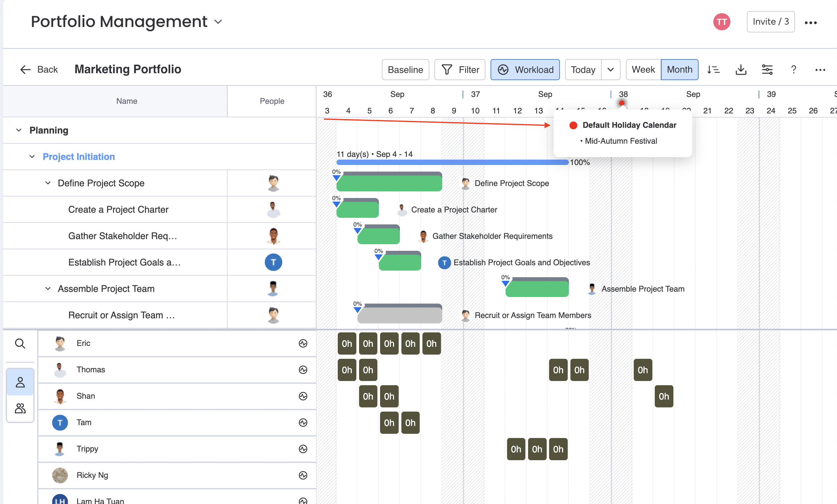Click the help question mark icon
837x504 pixels.
pos(793,69)
